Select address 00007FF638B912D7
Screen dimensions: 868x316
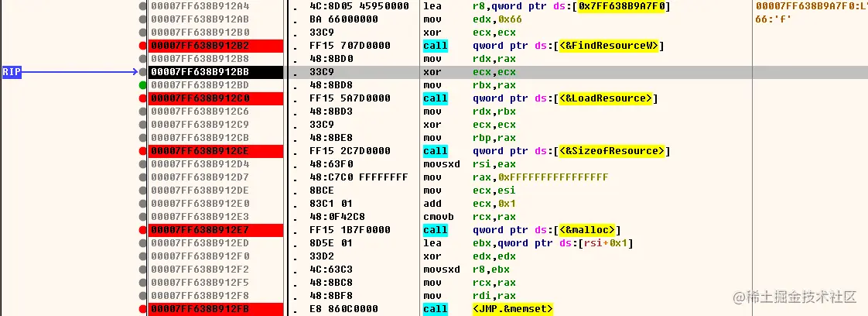(x=200, y=177)
